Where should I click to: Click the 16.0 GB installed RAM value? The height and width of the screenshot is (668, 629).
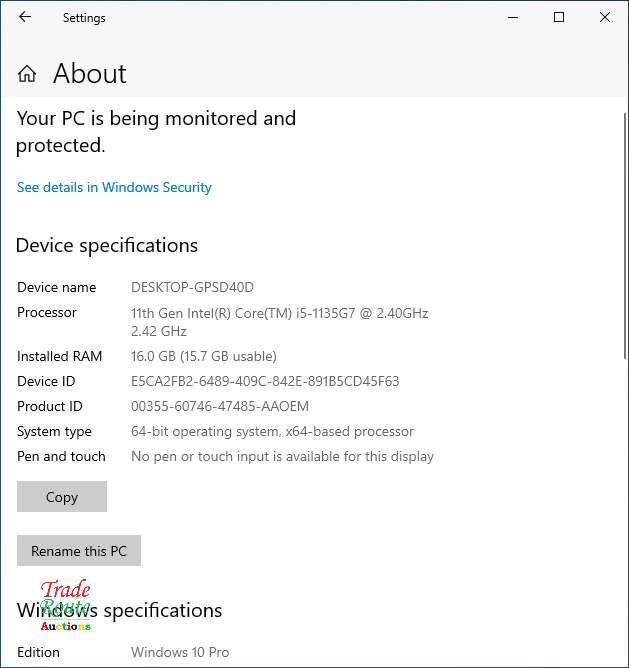(x=204, y=356)
